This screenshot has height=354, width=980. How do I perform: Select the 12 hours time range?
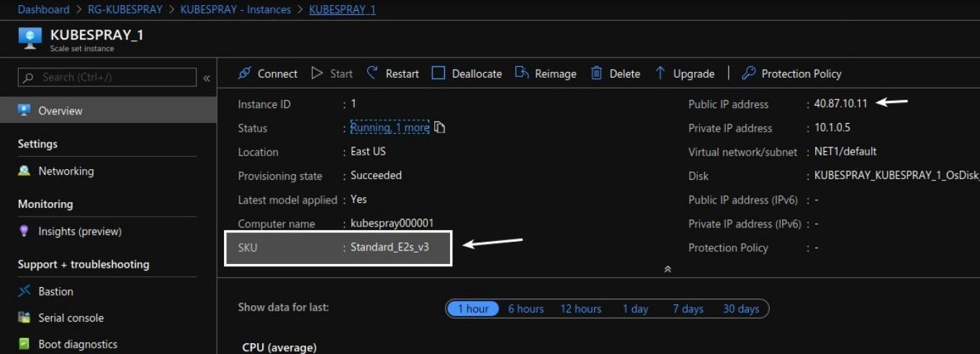(580, 309)
